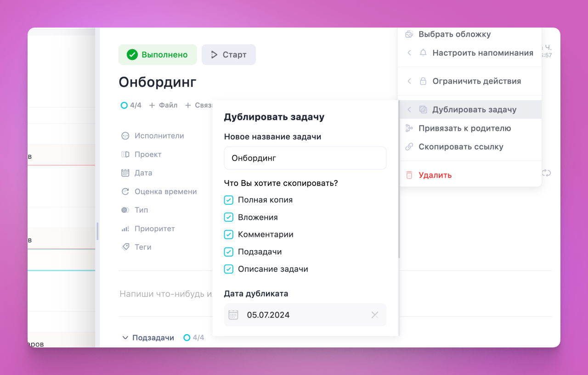Click the hierarchy icon for Привязать к родителю
The width and height of the screenshot is (588, 375).
pyautogui.click(x=409, y=128)
